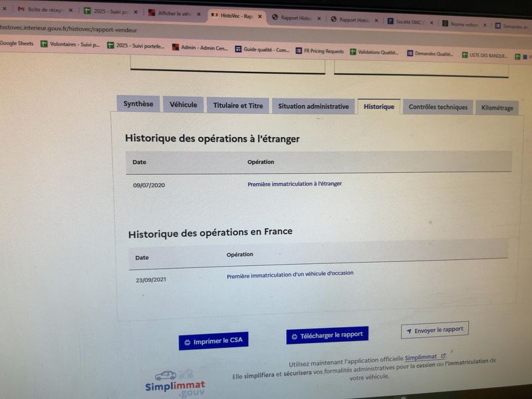The width and height of the screenshot is (532, 399).
Task: Click the Sheets icon of LISTE DES BANQUE bookmark
Action: point(465,55)
